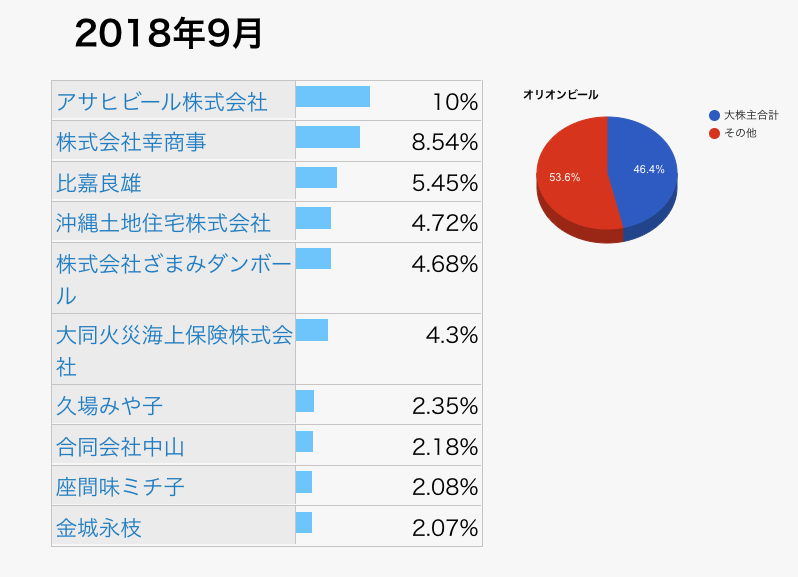The height and width of the screenshot is (577, 798).
Task: Click red legend dot for その他
Action: 714,133
